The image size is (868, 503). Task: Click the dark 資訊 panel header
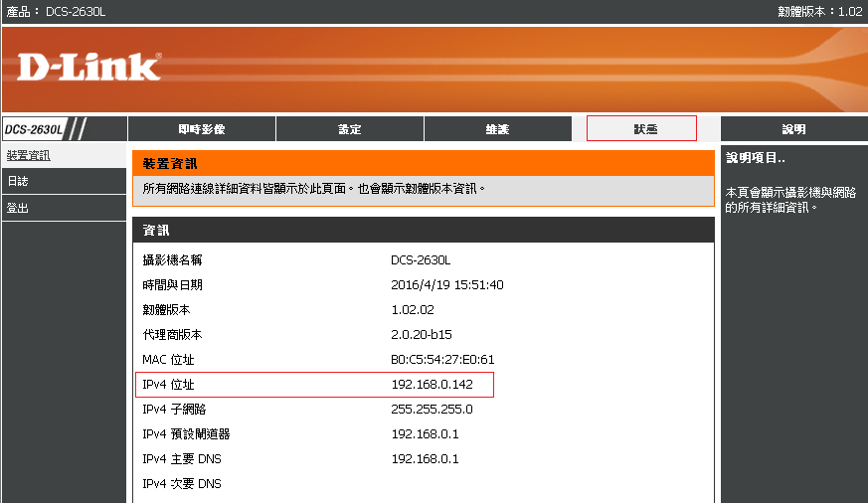[423, 230]
